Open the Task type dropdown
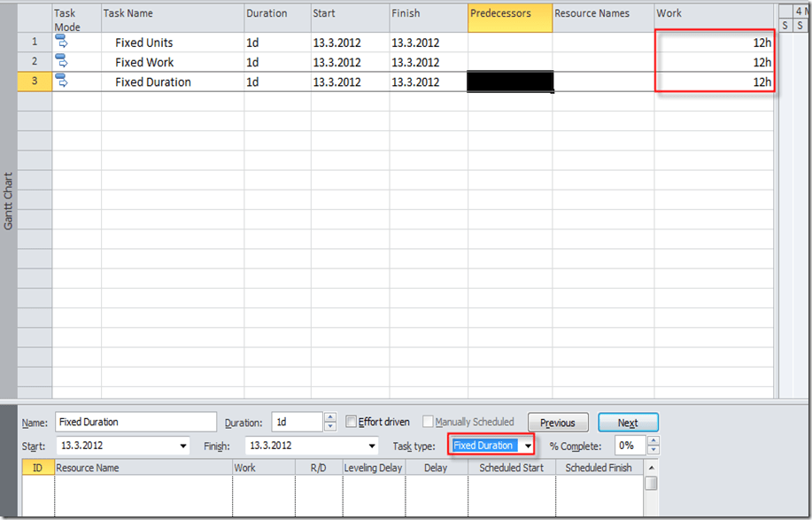 point(528,446)
